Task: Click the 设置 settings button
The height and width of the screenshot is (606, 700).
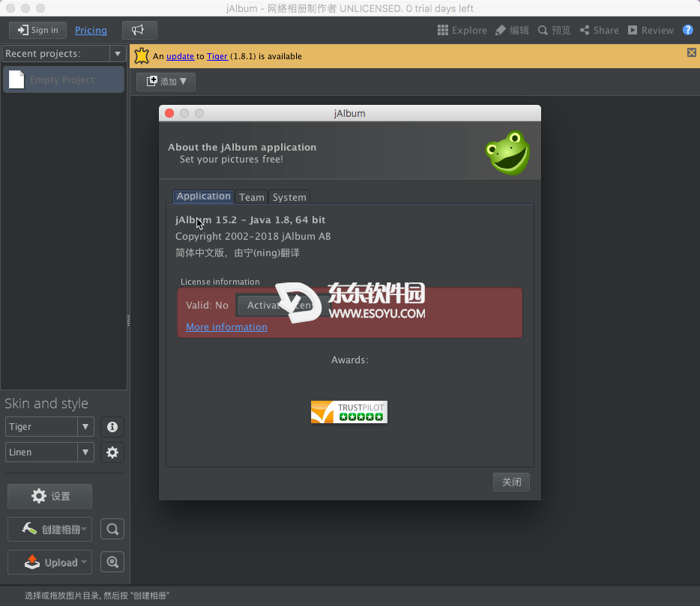Action: click(x=49, y=496)
